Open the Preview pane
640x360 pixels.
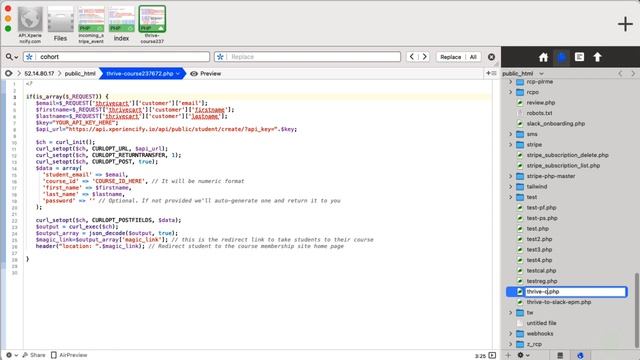[x=205, y=73]
